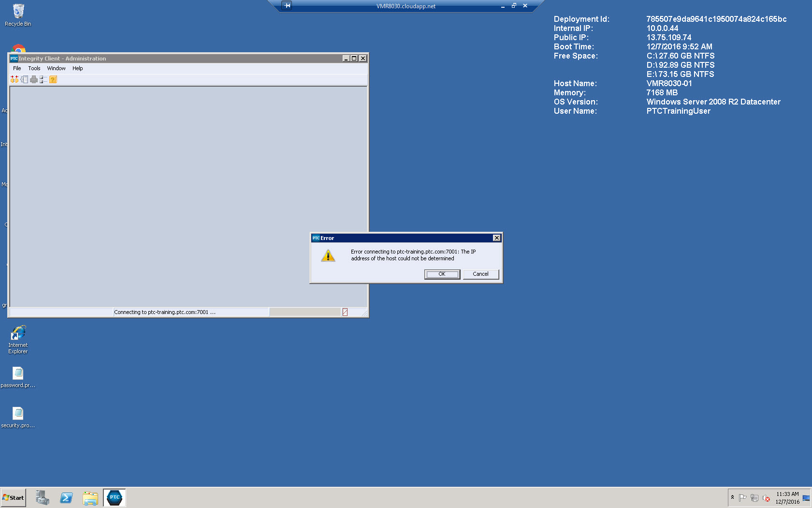Open the Window menu
The height and width of the screenshot is (508, 812).
56,68
